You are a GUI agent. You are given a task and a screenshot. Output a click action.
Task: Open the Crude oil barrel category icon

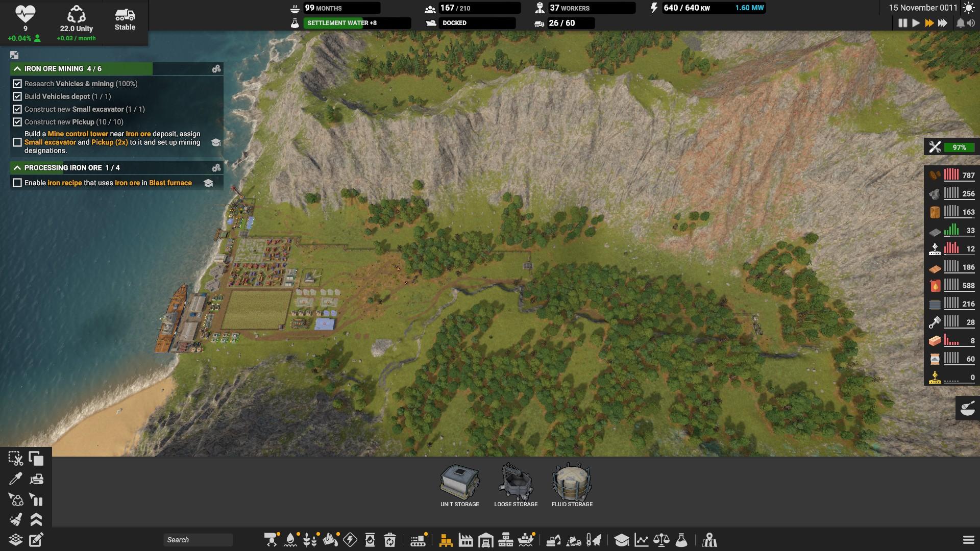(370, 540)
